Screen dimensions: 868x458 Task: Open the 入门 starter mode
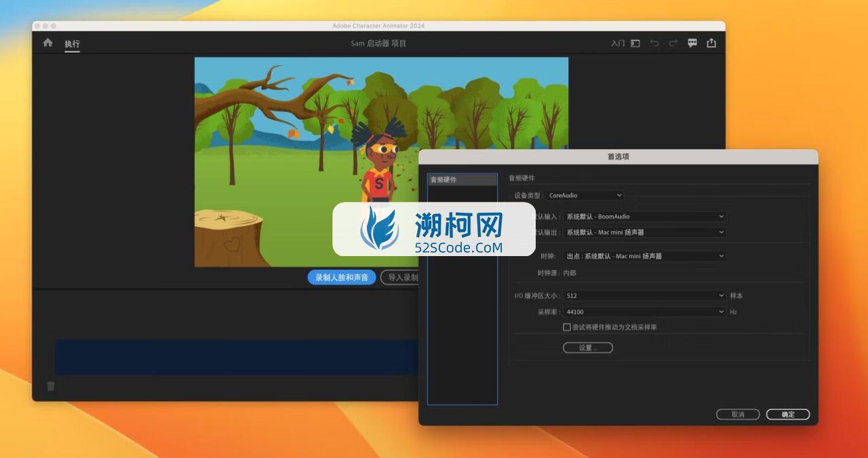coord(617,43)
